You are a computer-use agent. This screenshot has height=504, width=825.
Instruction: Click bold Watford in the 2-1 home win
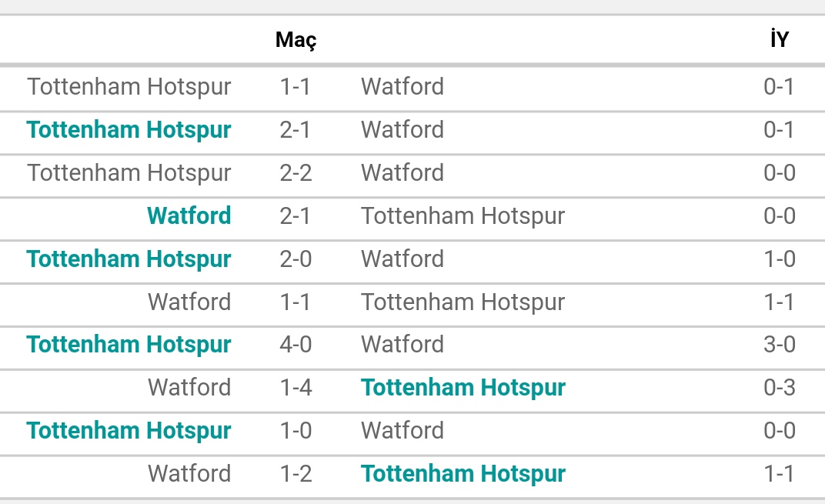(x=189, y=215)
